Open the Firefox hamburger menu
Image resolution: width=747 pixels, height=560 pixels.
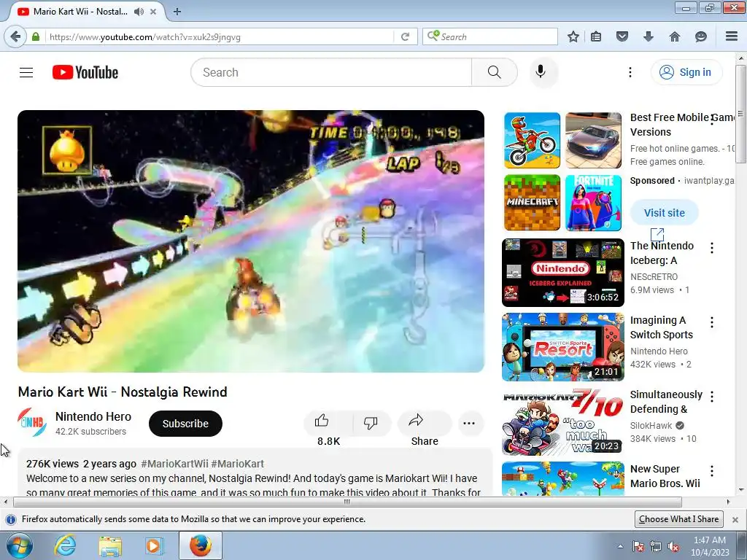tap(732, 36)
